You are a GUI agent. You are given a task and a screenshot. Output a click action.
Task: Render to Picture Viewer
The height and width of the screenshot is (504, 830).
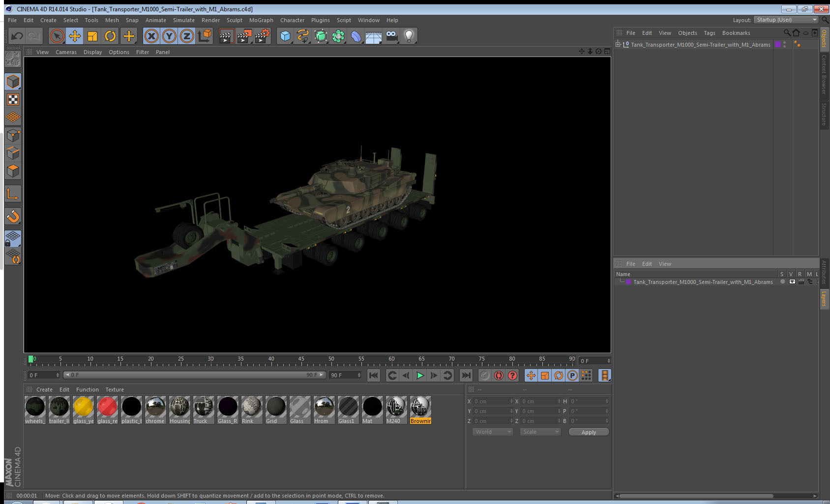[244, 36]
